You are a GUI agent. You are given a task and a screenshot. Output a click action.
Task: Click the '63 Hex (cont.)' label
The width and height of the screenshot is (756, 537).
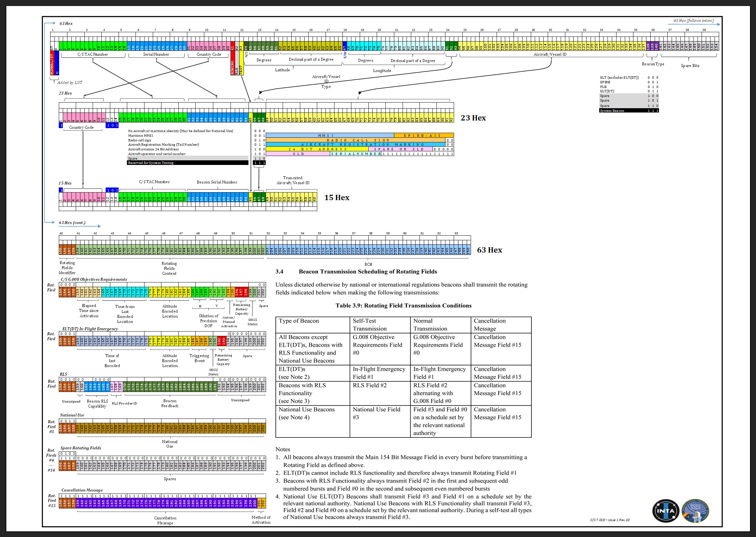[x=72, y=223]
